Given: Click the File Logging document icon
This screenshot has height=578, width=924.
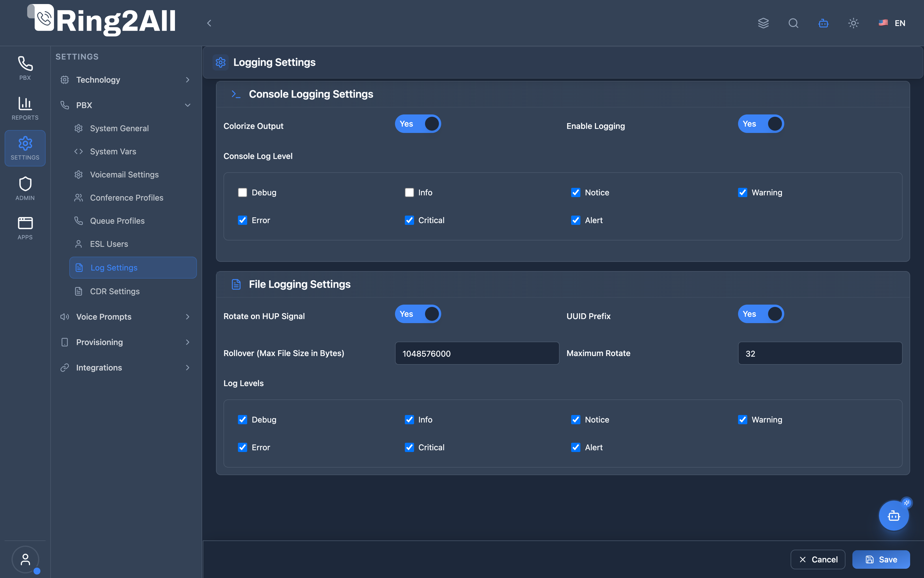Looking at the screenshot, I should [x=236, y=284].
